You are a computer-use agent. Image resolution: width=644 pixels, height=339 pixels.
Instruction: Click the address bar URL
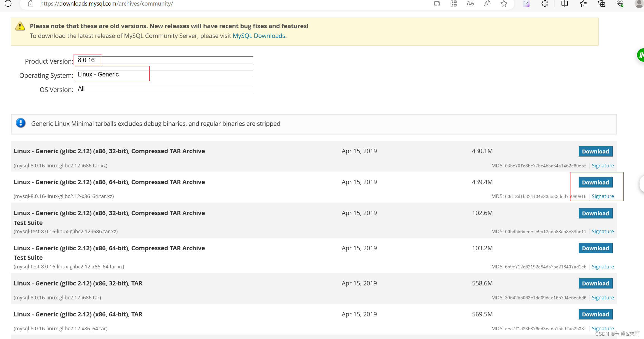coord(106,4)
